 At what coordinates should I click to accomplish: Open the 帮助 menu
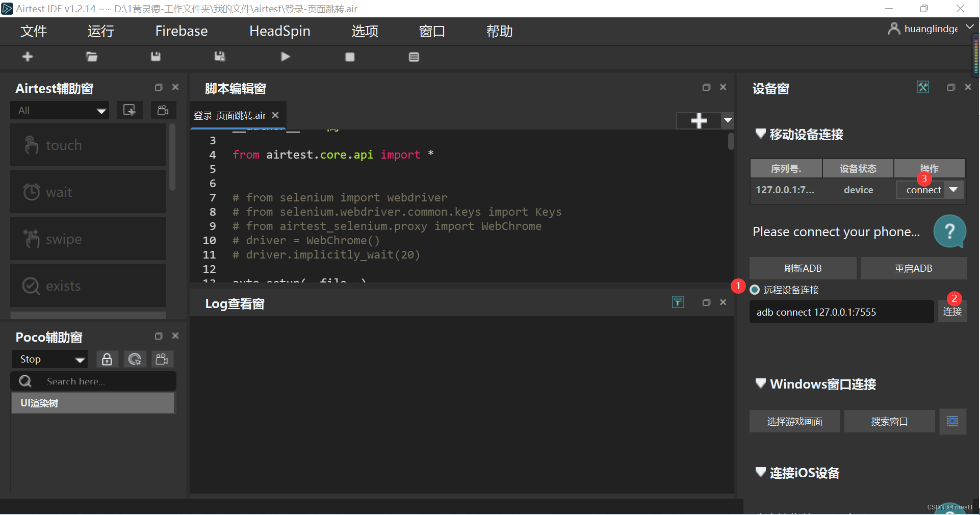(x=500, y=31)
